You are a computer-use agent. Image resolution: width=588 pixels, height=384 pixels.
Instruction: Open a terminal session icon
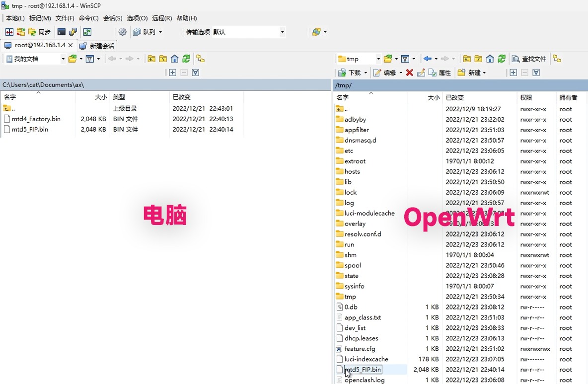(x=61, y=31)
